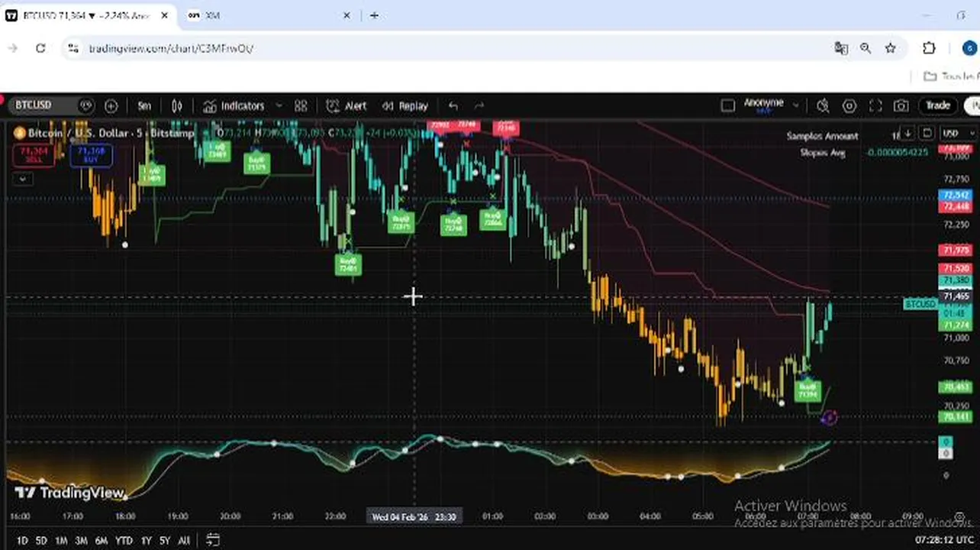The image size is (980, 550).
Task: Select the 1Y date range
Action: [146, 541]
